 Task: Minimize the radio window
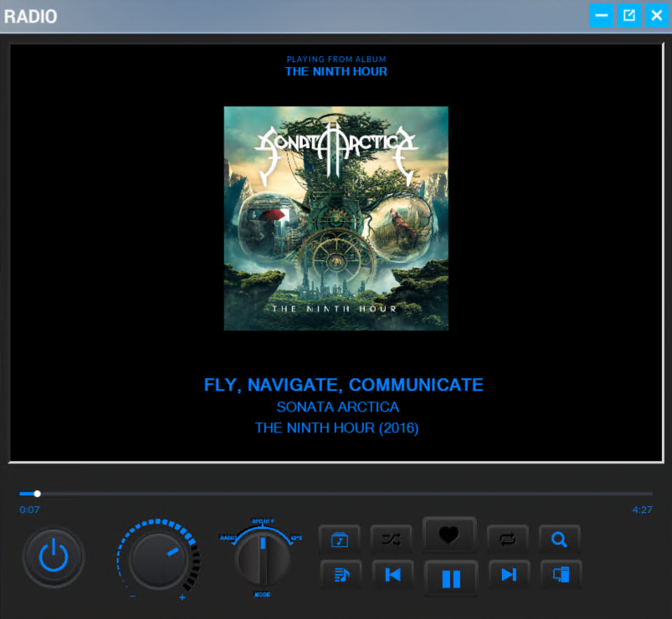click(601, 15)
